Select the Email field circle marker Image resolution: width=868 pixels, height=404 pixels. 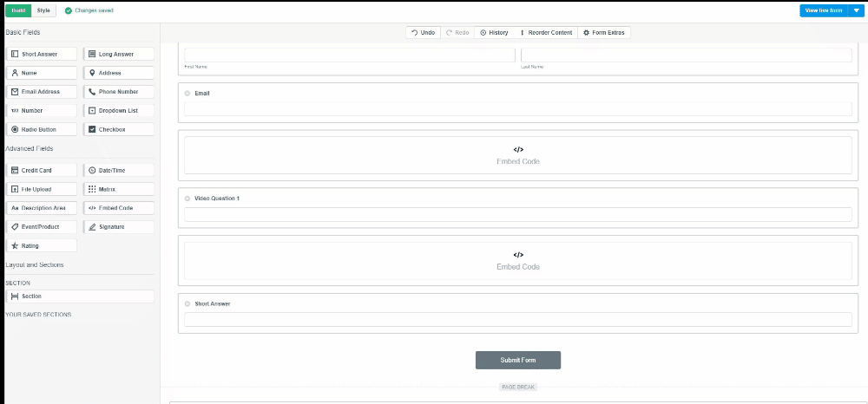tap(187, 94)
